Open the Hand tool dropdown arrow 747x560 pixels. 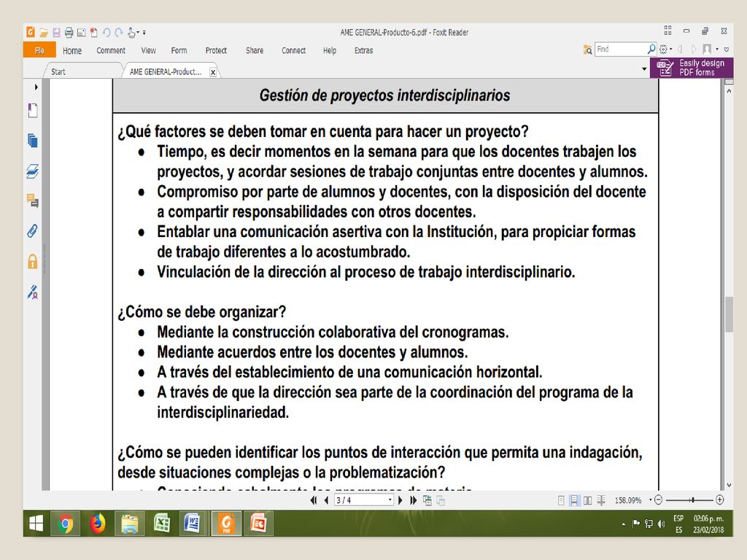pos(138,33)
